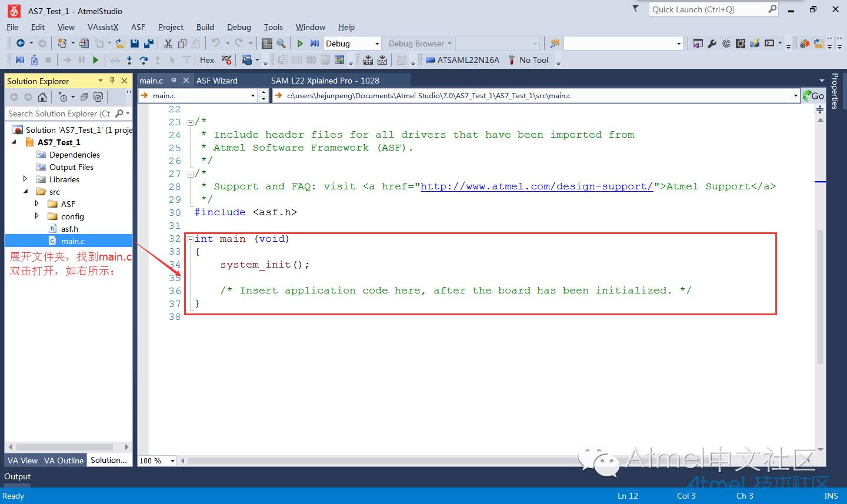Open file path dropdown in navigation bar

796,95
